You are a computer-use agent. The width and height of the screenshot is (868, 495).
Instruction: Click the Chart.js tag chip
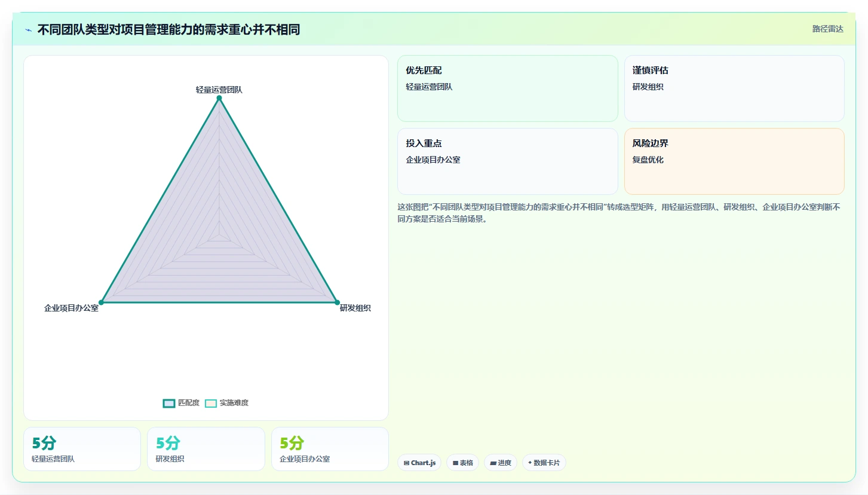click(x=419, y=463)
